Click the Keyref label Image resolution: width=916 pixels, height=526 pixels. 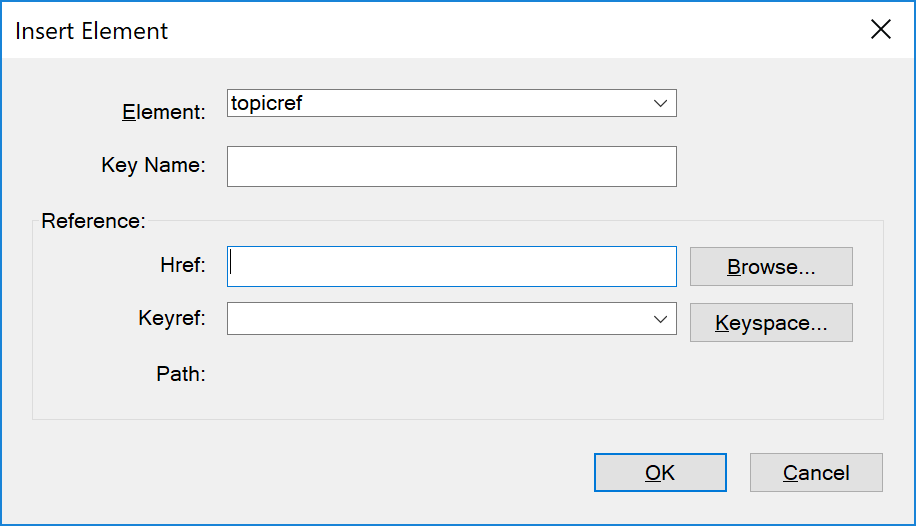(171, 319)
